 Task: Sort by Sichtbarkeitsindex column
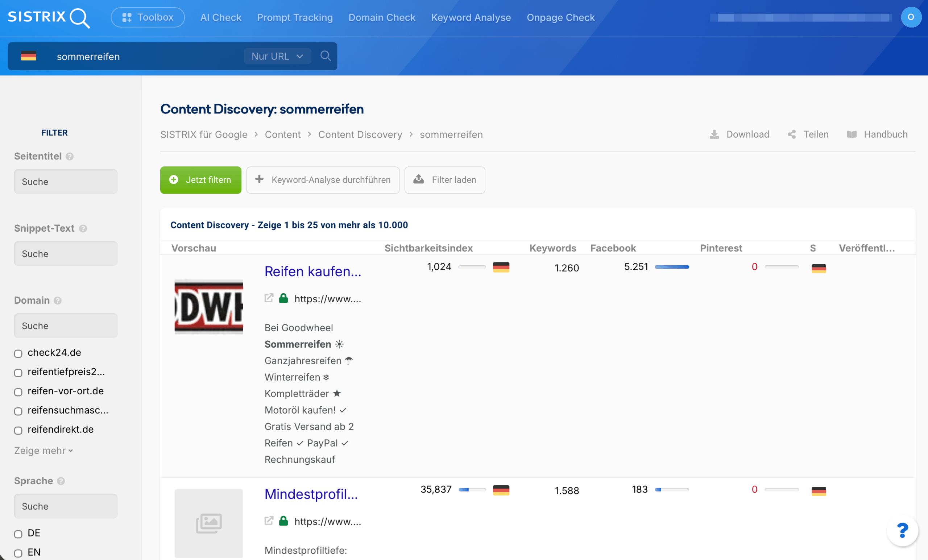click(428, 248)
